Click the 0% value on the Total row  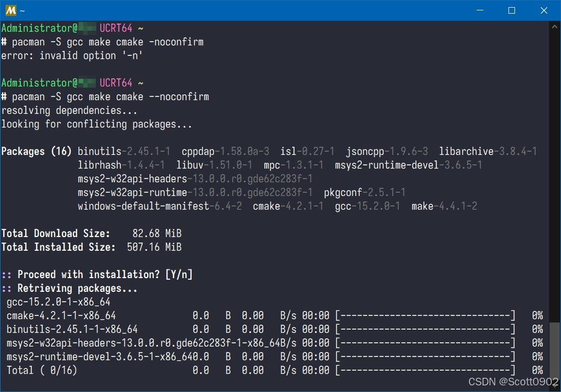point(537,371)
